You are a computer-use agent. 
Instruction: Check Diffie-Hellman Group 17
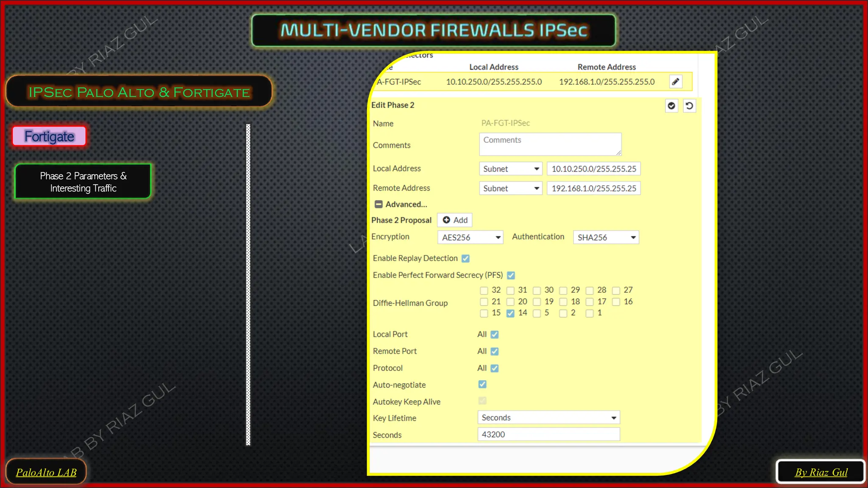pyautogui.click(x=590, y=302)
